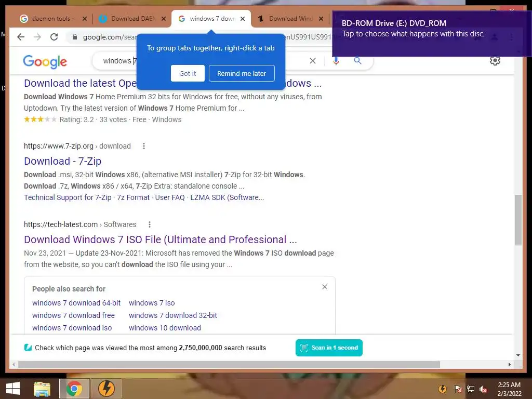This screenshot has height=399, width=532.
Task: Open DAEMON Tools taskbar icon
Action: [x=106, y=389]
